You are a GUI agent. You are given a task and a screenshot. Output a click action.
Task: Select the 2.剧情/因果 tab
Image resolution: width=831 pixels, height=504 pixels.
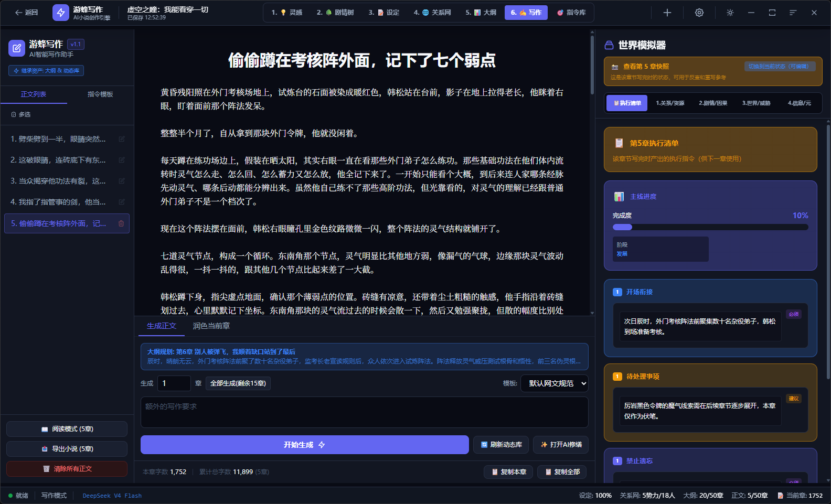click(713, 103)
